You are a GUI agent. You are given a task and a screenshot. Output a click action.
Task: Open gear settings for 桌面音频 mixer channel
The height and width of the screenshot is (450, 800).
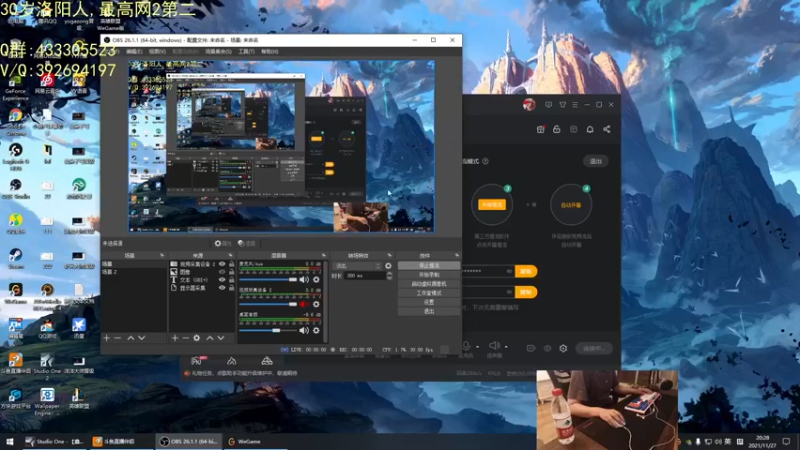click(x=316, y=331)
